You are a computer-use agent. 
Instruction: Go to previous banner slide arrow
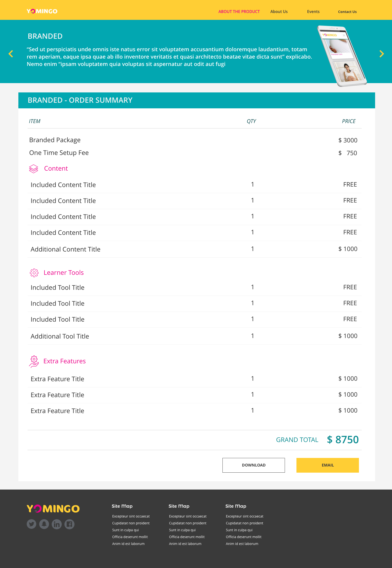[11, 54]
